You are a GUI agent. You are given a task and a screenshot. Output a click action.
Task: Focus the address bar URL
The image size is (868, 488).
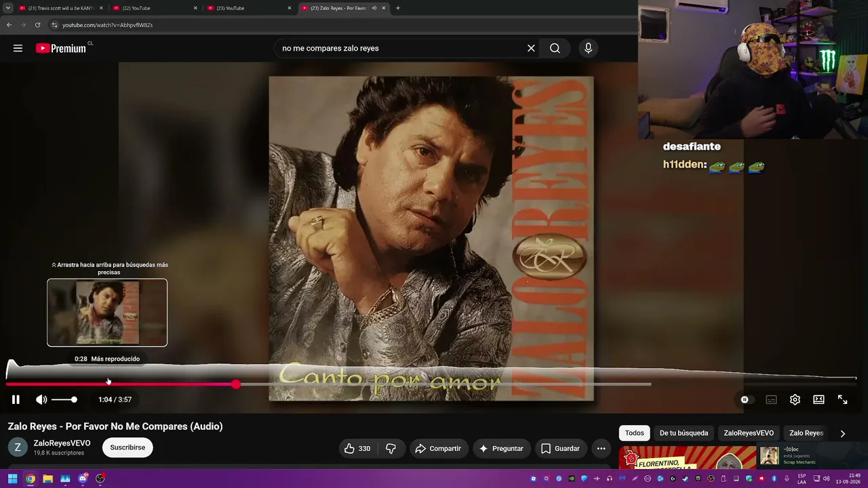tap(108, 25)
